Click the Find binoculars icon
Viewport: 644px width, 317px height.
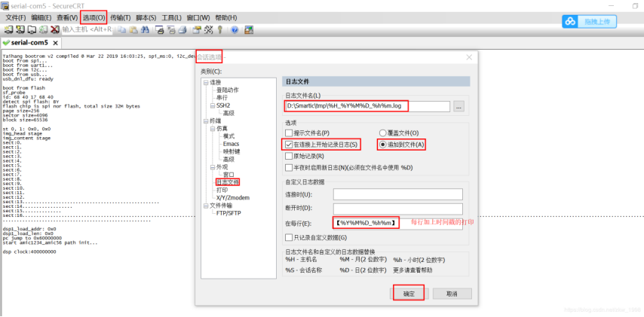[x=145, y=29]
